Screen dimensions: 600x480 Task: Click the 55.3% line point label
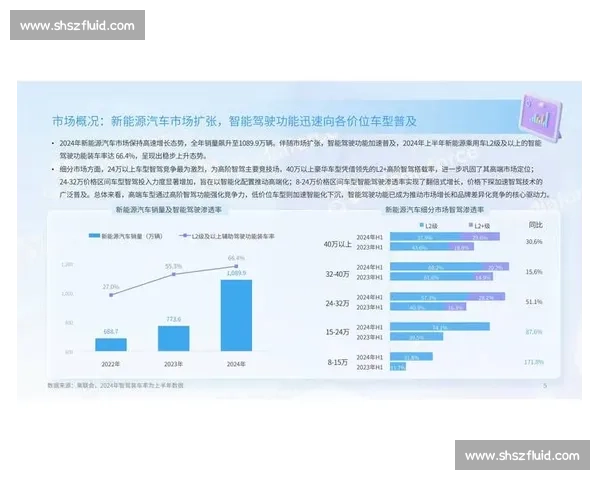pyautogui.click(x=174, y=266)
